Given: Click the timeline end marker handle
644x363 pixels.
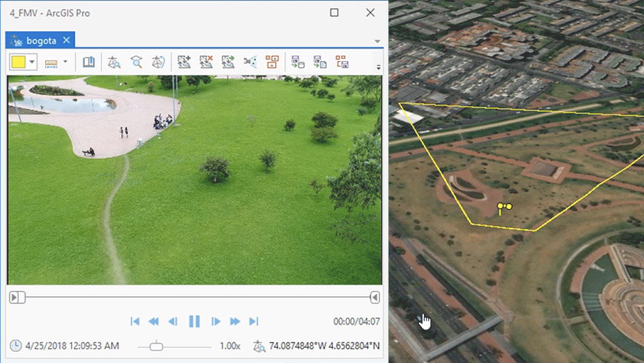Looking at the screenshot, I should [375, 297].
